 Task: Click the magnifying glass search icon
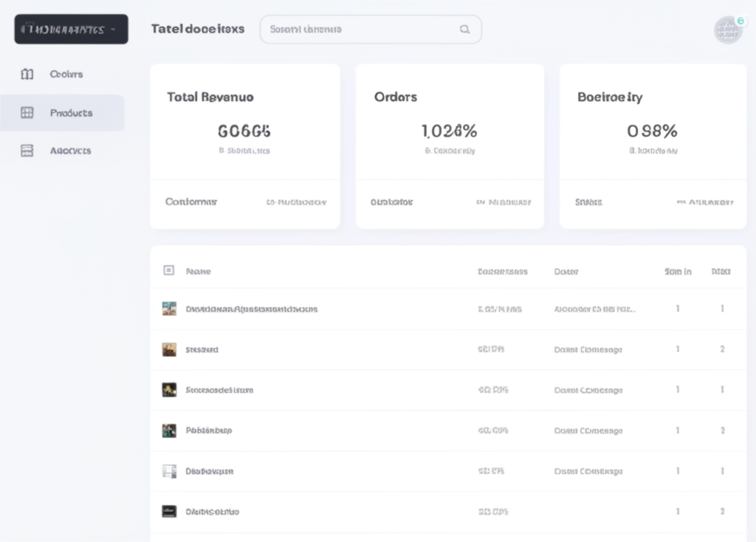pos(464,29)
